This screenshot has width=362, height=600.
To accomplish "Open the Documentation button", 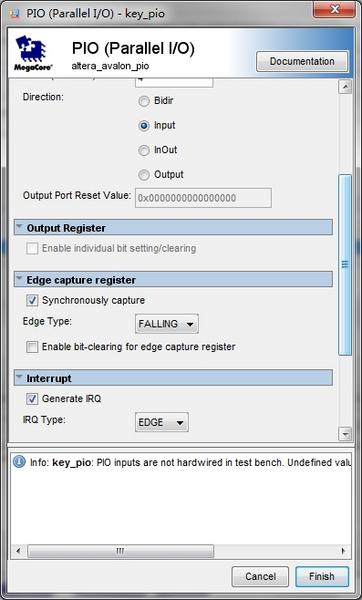I will tap(302, 61).
